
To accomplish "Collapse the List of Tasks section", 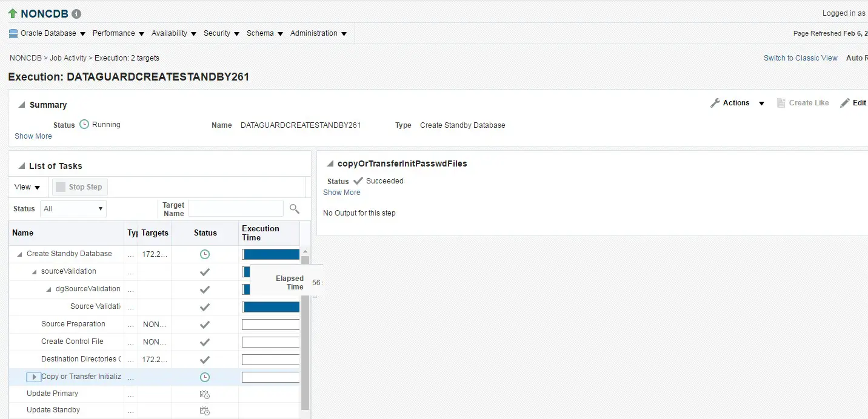I will click(x=21, y=167).
